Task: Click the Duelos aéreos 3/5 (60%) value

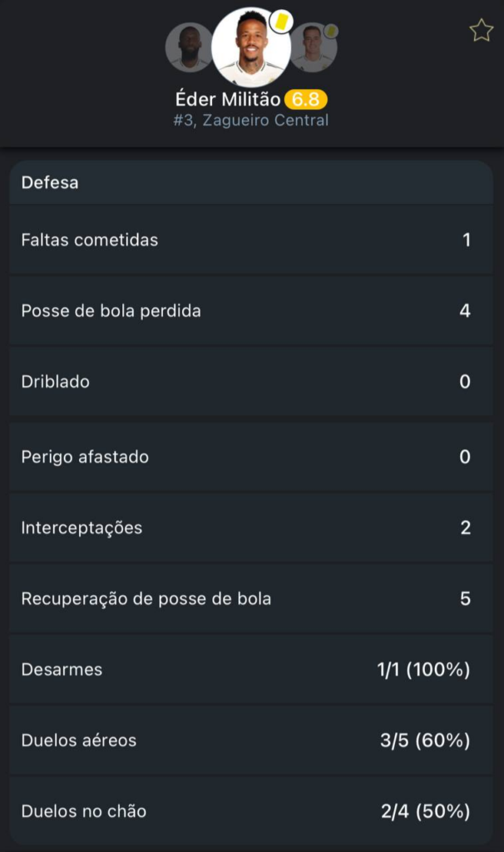Action: pyautogui.click(x=425, y=741)
